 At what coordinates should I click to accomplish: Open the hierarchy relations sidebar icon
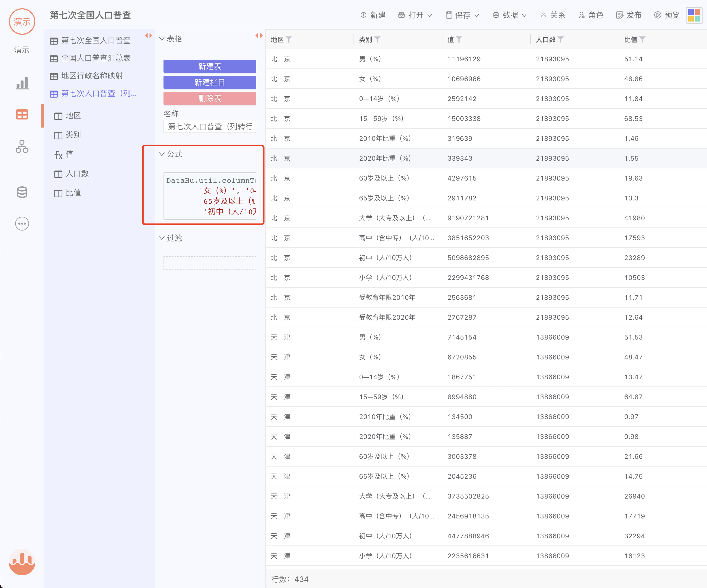coord(22,146)
